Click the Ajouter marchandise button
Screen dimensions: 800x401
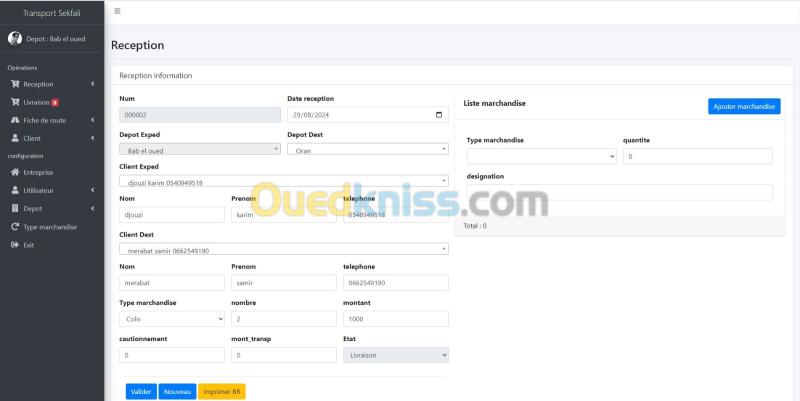[x=744, y=106]
